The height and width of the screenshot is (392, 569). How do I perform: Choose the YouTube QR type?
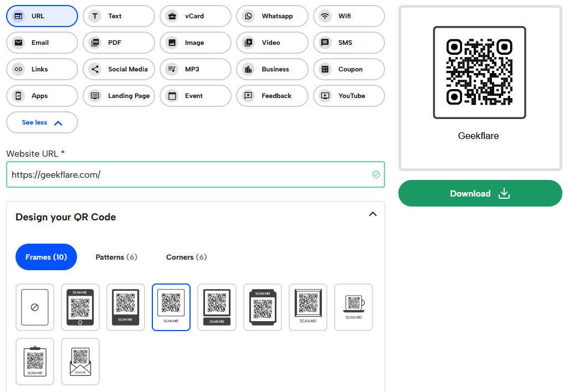click(349, 96)
